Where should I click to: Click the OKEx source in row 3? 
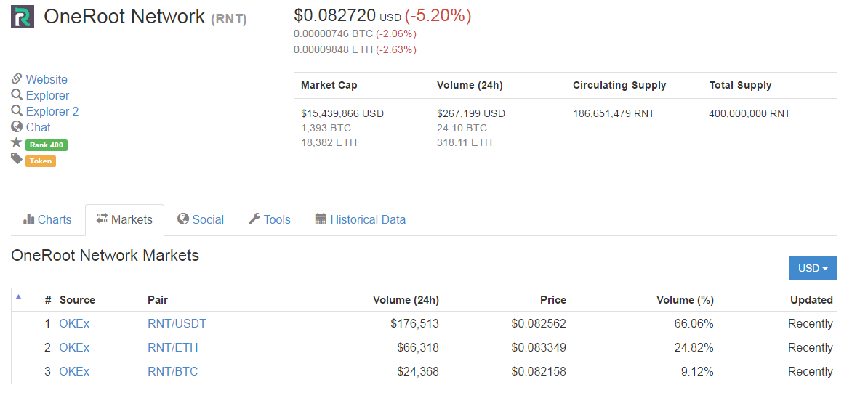click(x=74, y=371)
